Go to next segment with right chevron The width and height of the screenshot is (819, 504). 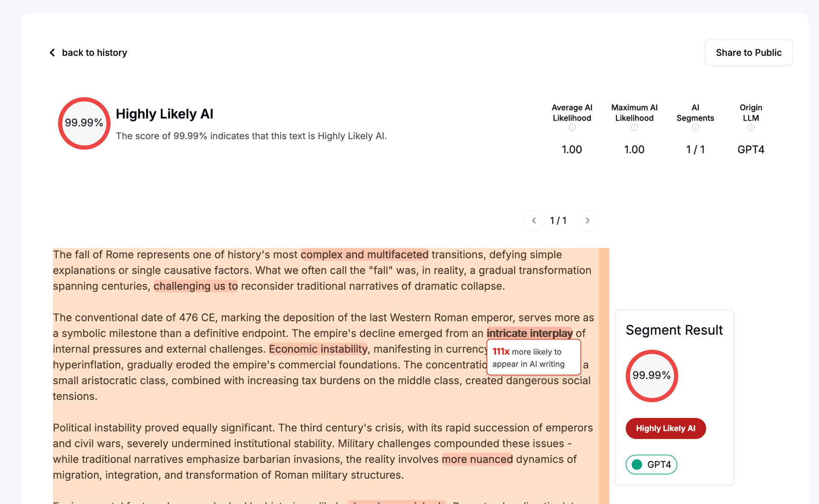pos(587,220)
